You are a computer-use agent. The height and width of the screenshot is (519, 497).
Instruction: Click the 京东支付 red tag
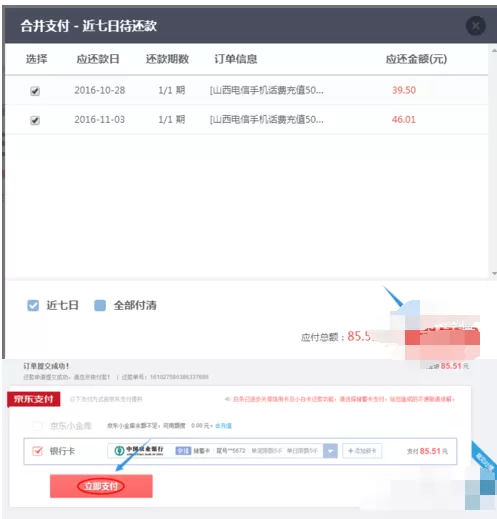point(34,399)
